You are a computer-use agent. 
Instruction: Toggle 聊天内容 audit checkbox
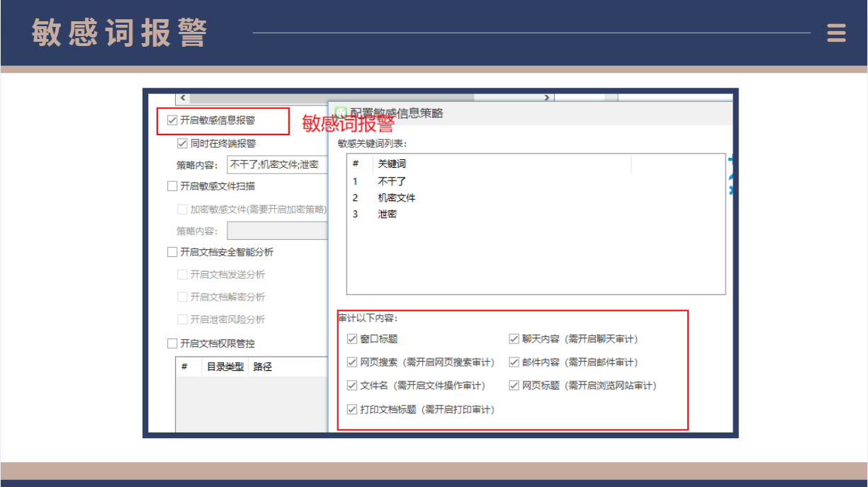[x=514, y=339]
